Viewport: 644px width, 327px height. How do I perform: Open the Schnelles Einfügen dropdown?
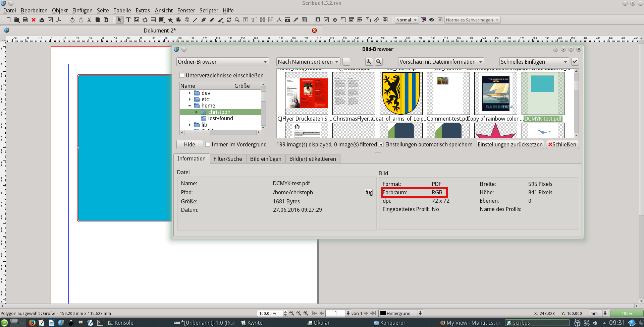(x=534, y=62)
